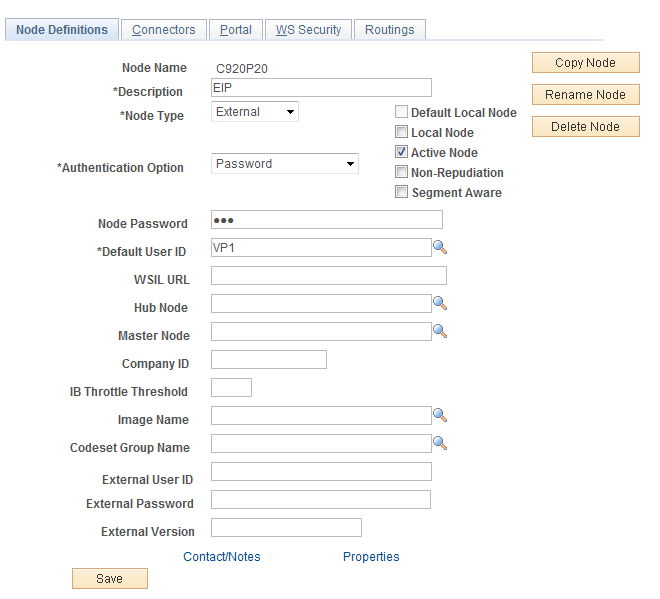This screenshot has width=660, height=599.
Task: Open lookup for Default User ID
Action: click(440, 247)
